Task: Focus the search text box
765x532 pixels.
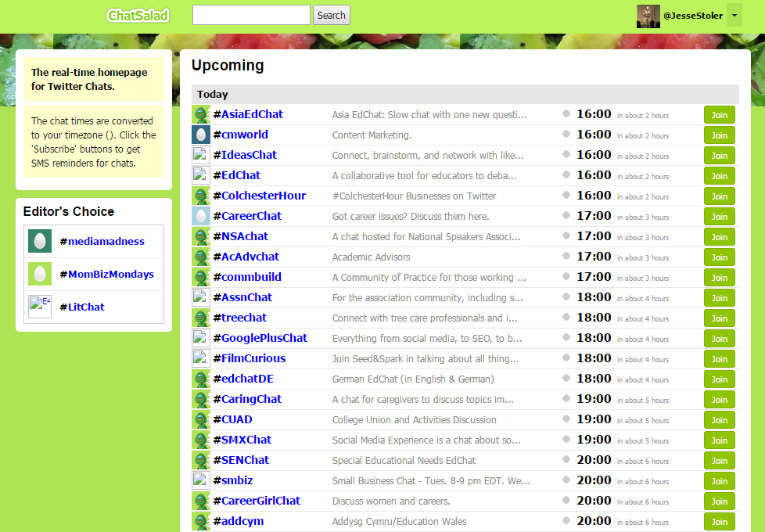Action: (251, 15)
